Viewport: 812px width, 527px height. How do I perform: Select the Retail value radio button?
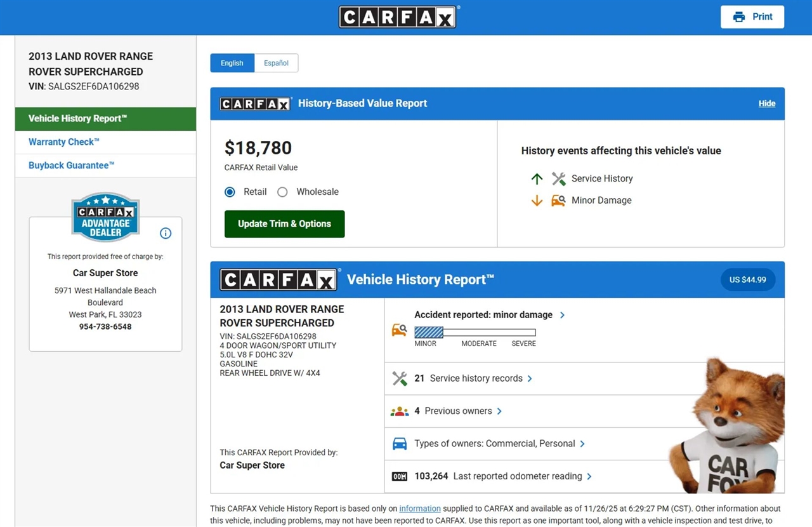[x=230, y=192]
